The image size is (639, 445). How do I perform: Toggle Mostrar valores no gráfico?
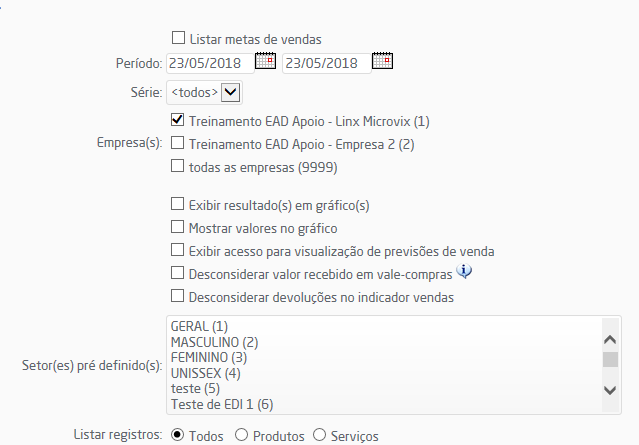(x=177, y=227)
